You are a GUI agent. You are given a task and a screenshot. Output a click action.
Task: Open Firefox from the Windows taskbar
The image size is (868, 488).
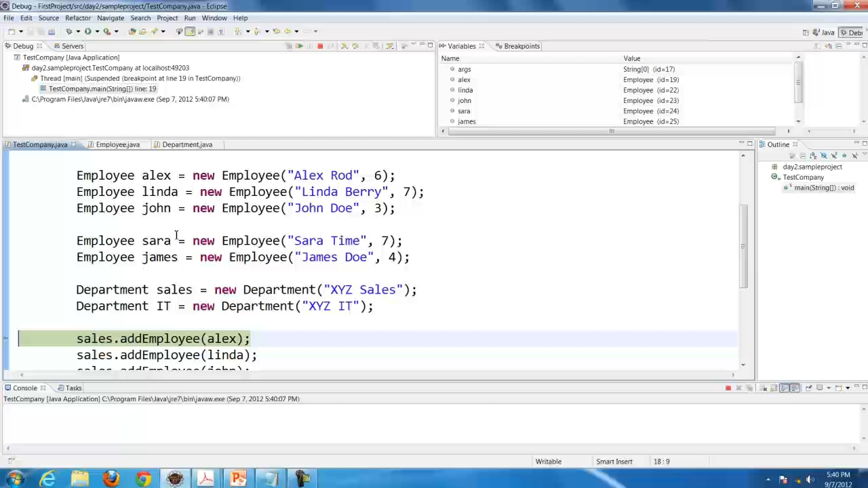click(x=111, y=479)
